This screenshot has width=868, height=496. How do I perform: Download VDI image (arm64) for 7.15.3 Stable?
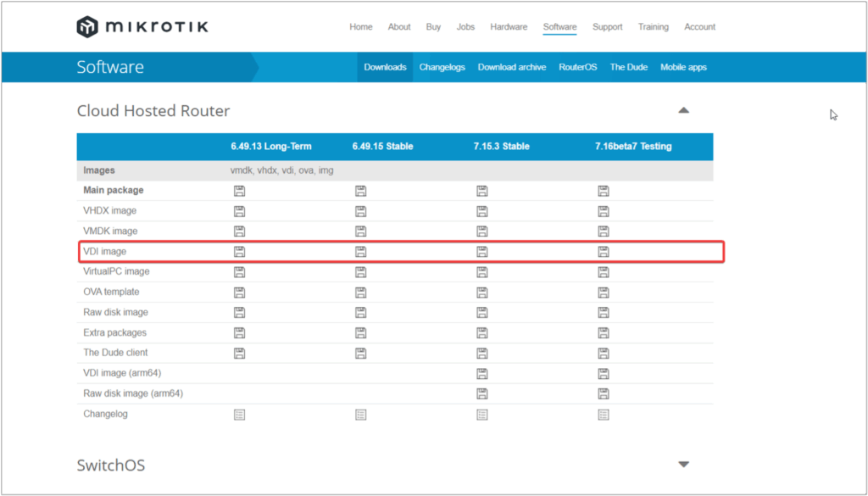tap(482, 374)
